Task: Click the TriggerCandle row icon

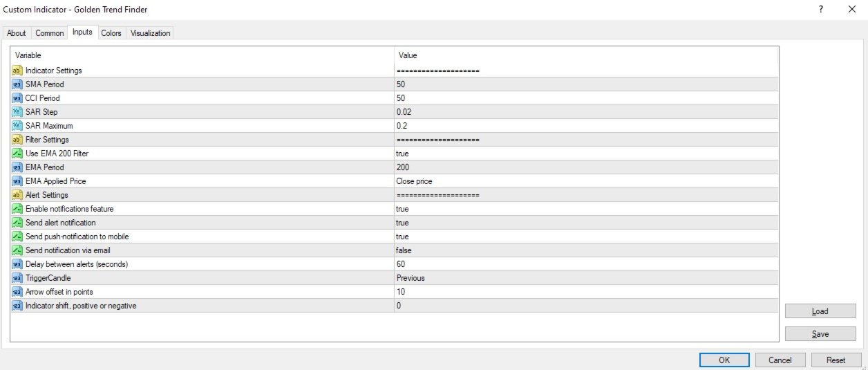Action: pyautogui.click(x=17, y=278)
